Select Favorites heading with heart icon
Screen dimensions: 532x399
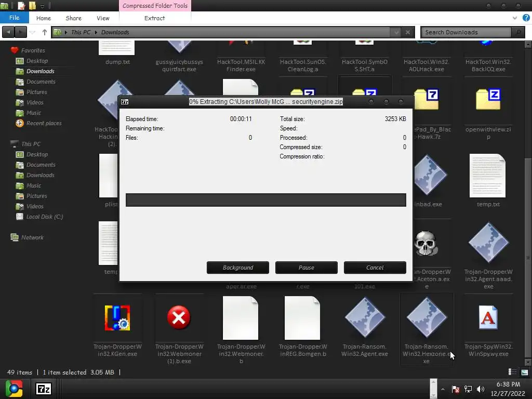click(x=33, y=50)
